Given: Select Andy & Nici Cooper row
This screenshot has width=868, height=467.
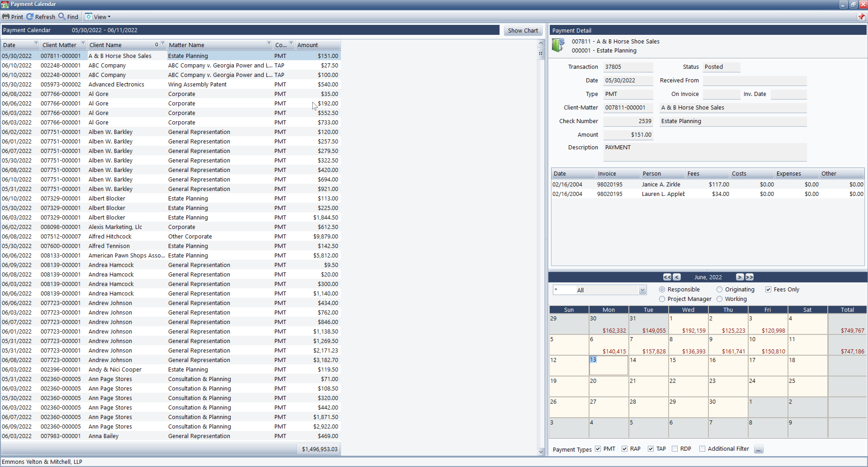Looking at the screenshot, I should [170, 369].
